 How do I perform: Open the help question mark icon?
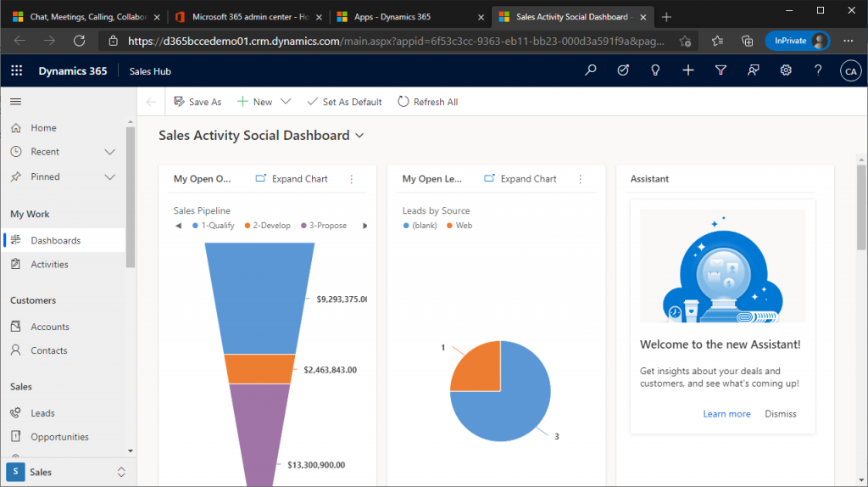pos(818,70)
